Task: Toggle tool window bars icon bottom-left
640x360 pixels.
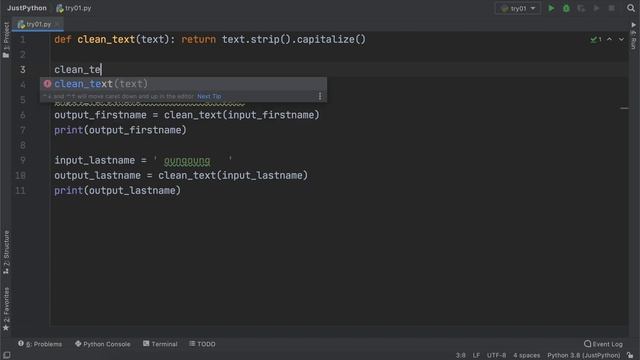Action: (6, 356)
